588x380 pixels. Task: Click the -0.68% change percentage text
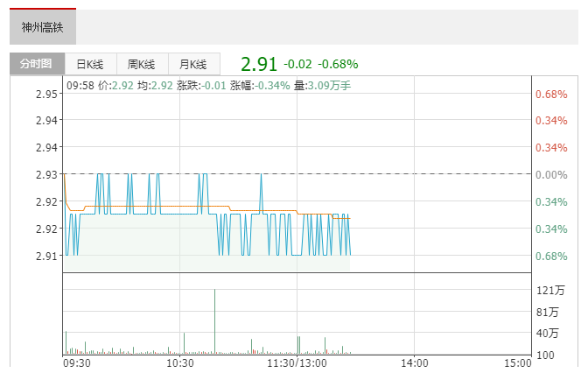pos(338,64)
